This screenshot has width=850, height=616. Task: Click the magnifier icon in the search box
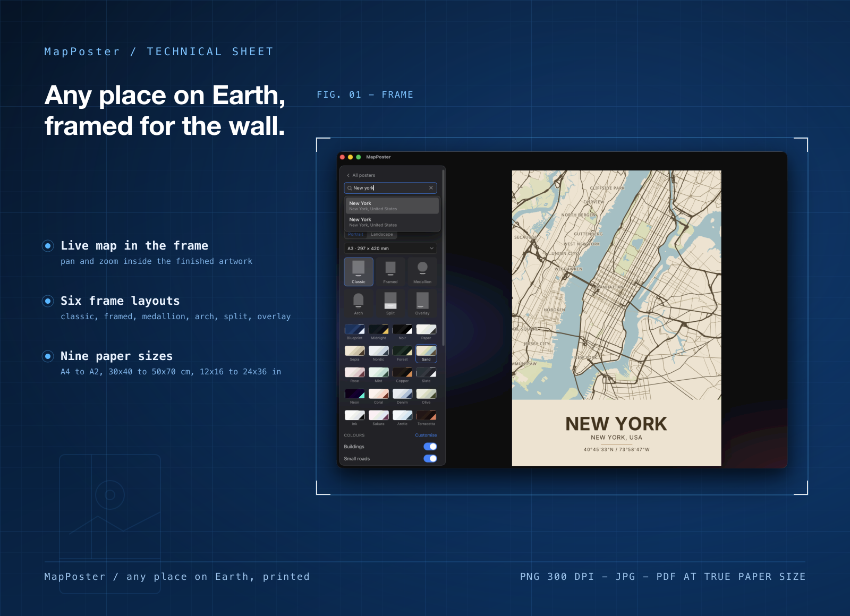coord(350,188)
